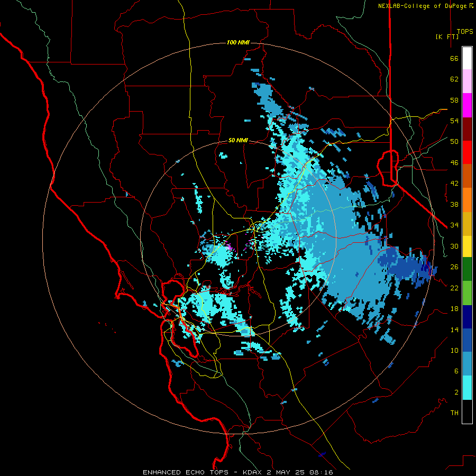This screenshot has width=476, height=476.
Task: Click the '58' legend value
Action: tap(454, 100)
